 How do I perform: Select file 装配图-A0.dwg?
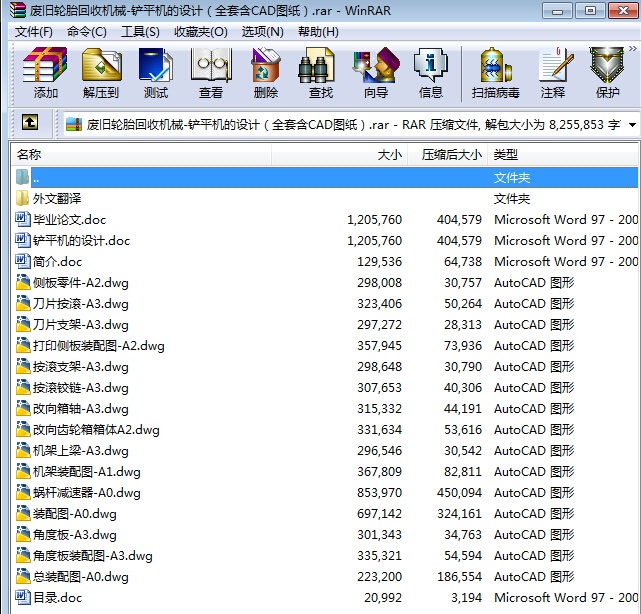pyautogui.click(x=326, y=513)
